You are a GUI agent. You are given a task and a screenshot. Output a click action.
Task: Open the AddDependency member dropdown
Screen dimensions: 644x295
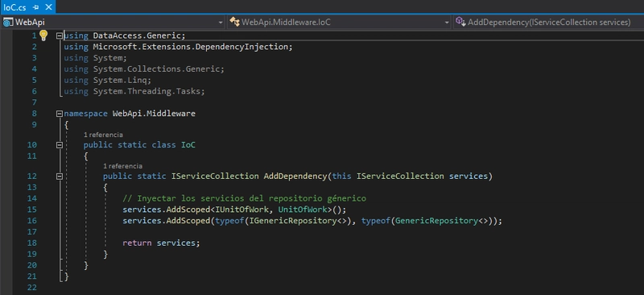point(548,23)
